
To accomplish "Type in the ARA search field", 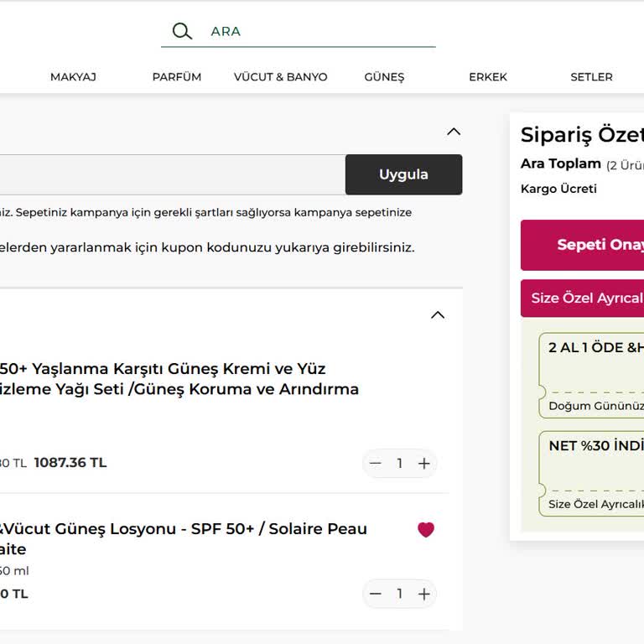I will click(319, 32).
